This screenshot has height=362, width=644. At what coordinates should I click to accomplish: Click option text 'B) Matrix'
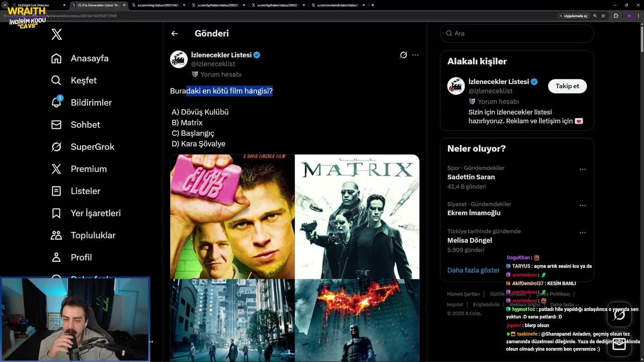click(187, 123)
